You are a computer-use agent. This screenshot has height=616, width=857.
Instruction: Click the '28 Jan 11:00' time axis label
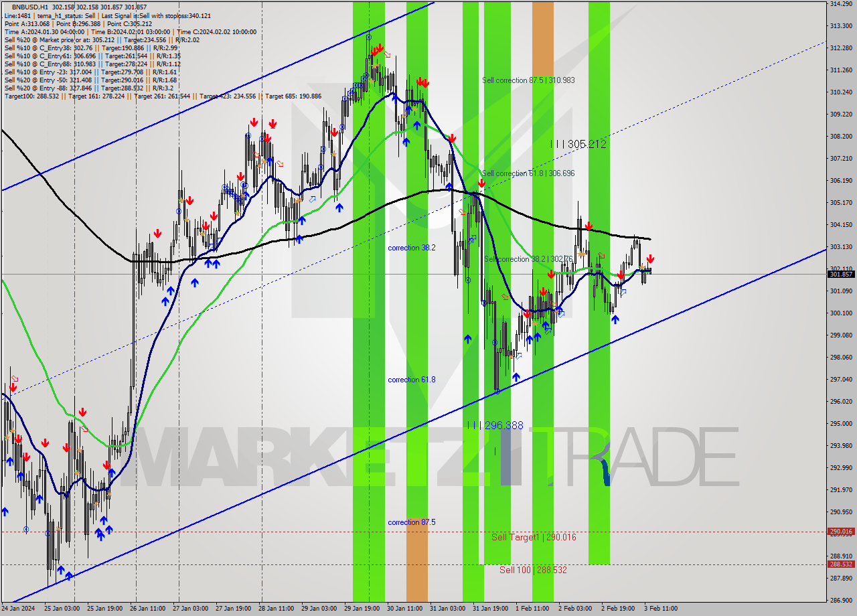tap(275, 609)
